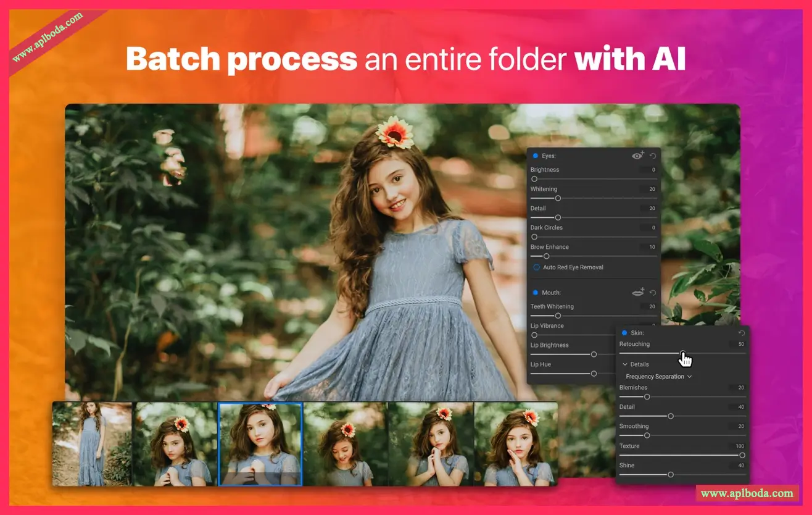812x515 pixels.
Task: Click the Retouching value field showing 50
Action: pyautogui.click(x=740, y=344)
